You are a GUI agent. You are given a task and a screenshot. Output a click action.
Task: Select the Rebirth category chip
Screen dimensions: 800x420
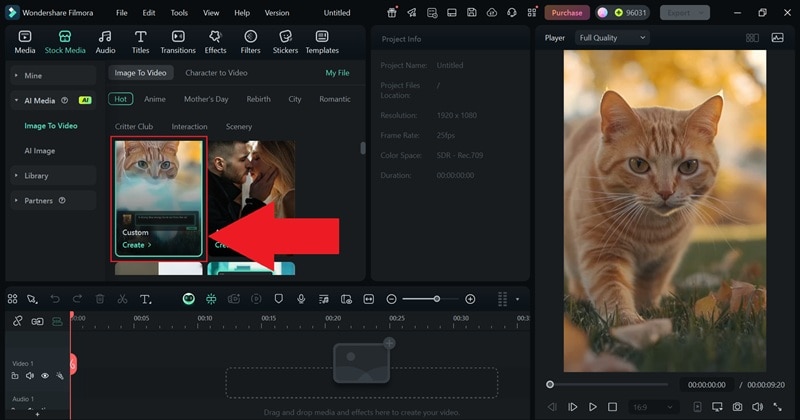[259, 99]
